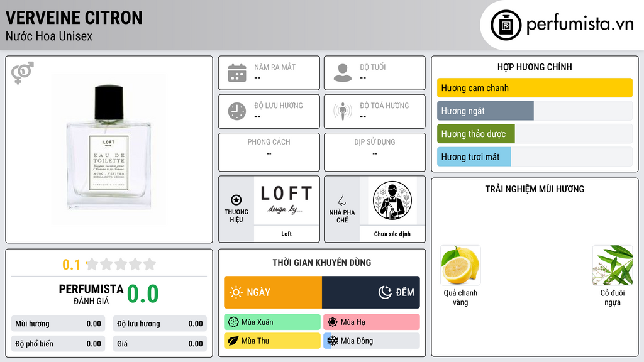Click the nose icon above Nhà pha chế
644x362 pixels.
[x=341, y=200]
